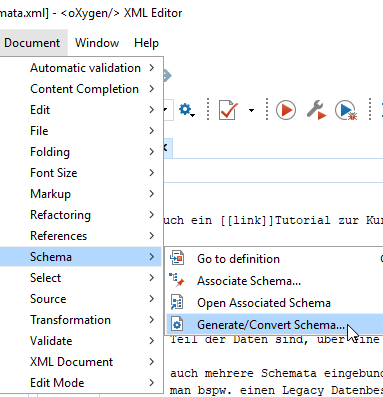Expand the Content Completion submenu
The width and height of the screenshot is (383, 397).
pos(82,89)
